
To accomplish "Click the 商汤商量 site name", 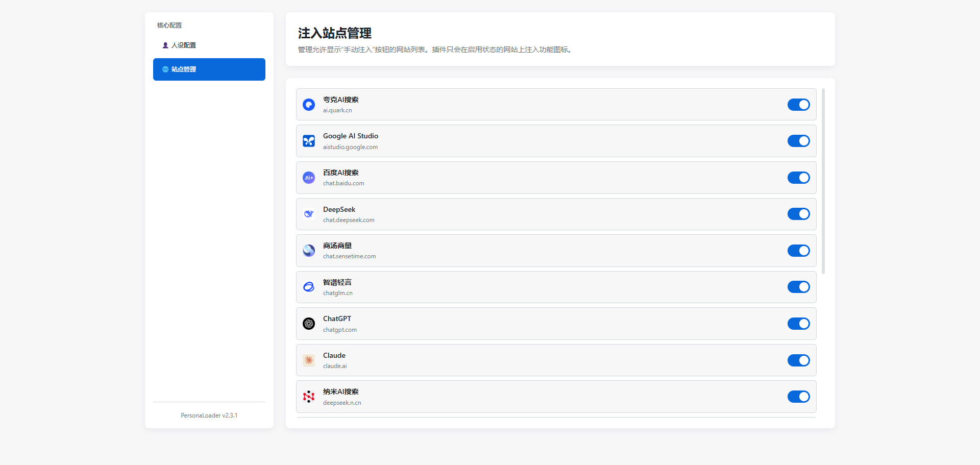I will click(337, 246).
